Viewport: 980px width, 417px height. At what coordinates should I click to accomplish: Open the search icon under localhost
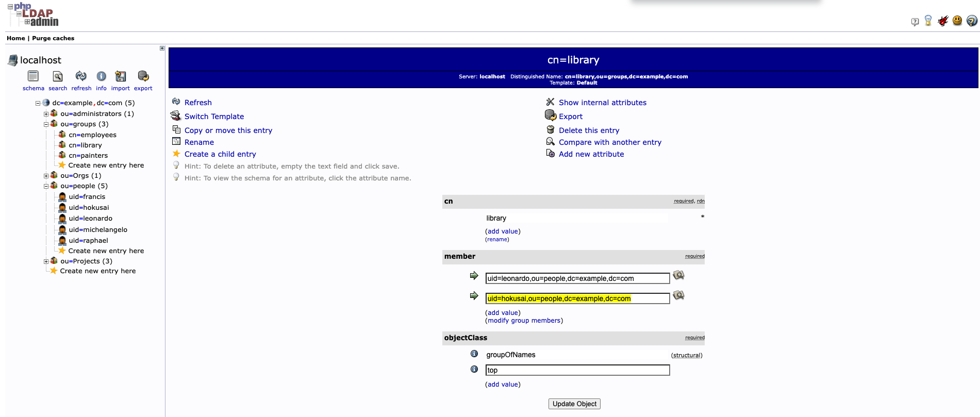58,76
